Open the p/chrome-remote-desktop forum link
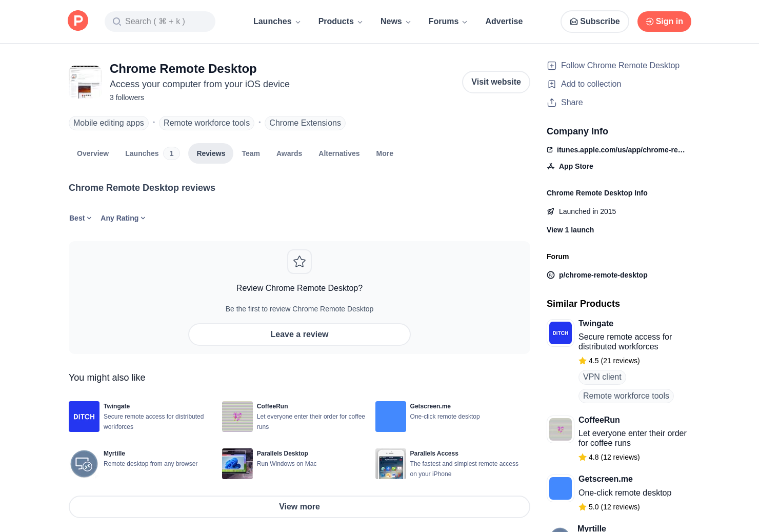Image resolution: width=759 pixels, height=532 pixels. tap(603, 275)
